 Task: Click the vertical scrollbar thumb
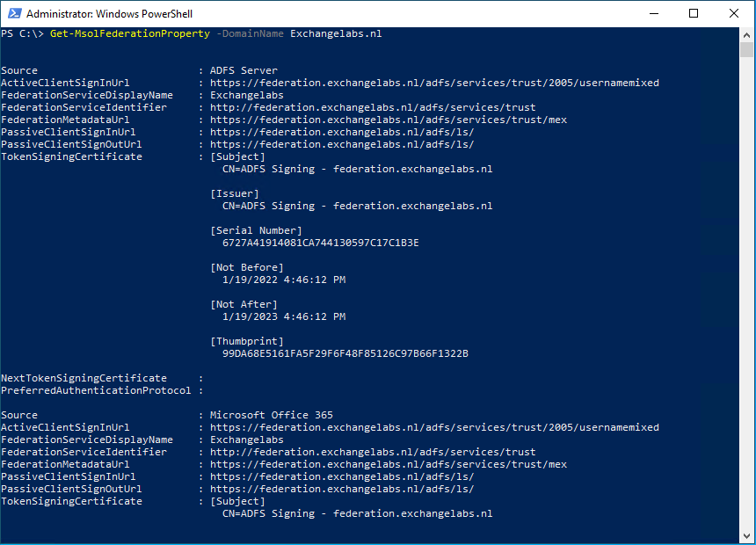746,49
